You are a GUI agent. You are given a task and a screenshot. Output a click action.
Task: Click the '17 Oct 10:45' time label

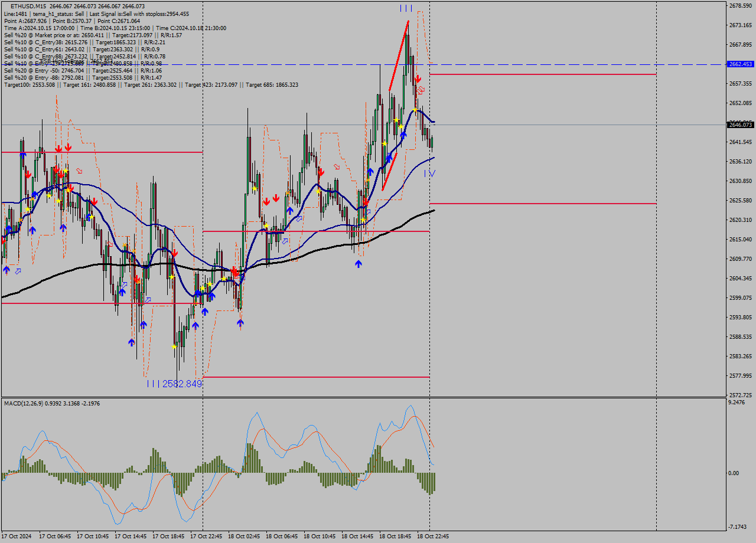[x=93, y=537]
